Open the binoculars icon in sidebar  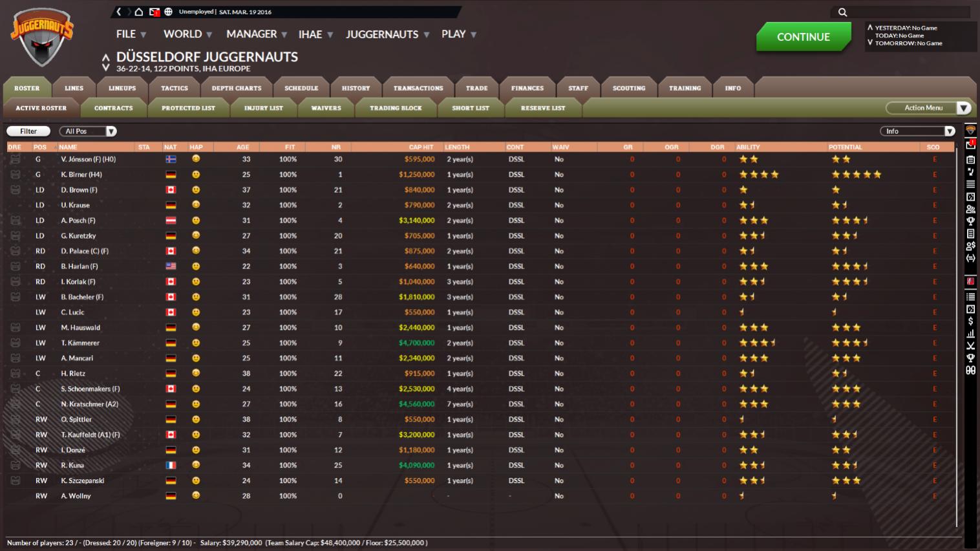970,370
